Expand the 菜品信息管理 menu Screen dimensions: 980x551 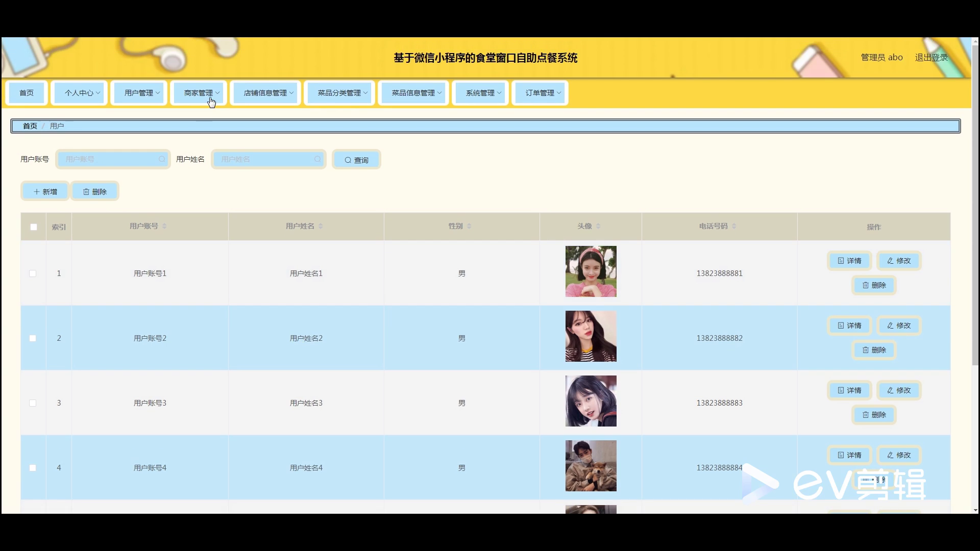[413, 93]
